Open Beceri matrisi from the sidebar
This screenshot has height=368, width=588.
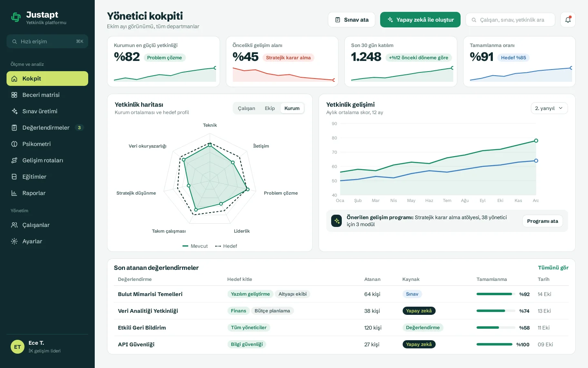[47, 95]
